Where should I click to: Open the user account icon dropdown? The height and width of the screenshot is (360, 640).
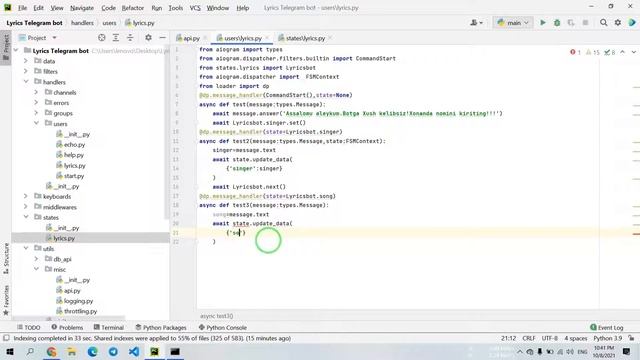pos(476,23)
